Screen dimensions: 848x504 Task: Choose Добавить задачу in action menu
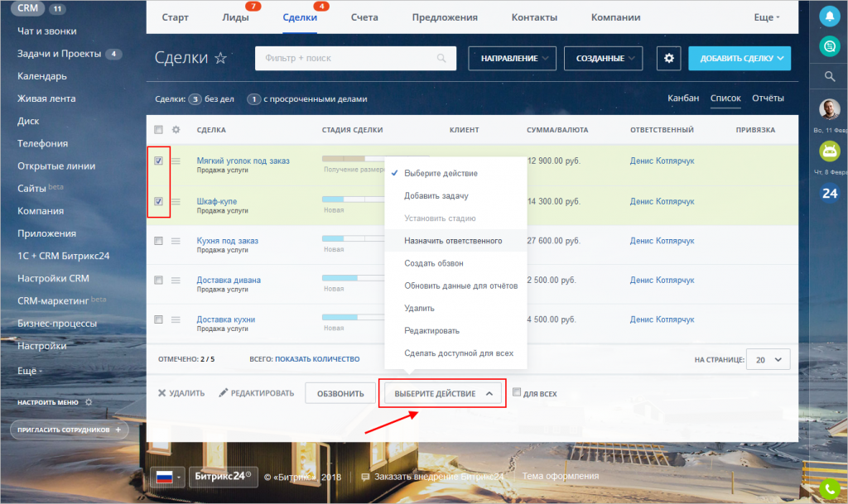(x=436, y=196)
